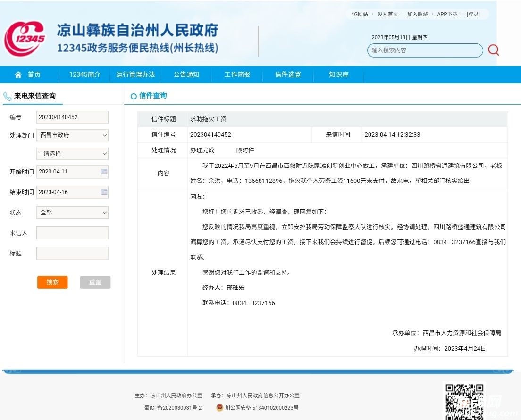Screen dimensions: 521x420
Task: Click the APP下载 link
Action: click(x=447, y=14)
